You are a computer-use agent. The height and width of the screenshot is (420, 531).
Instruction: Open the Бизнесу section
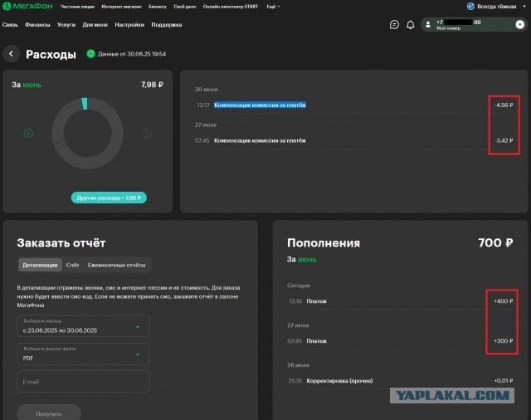coord(158,7)
